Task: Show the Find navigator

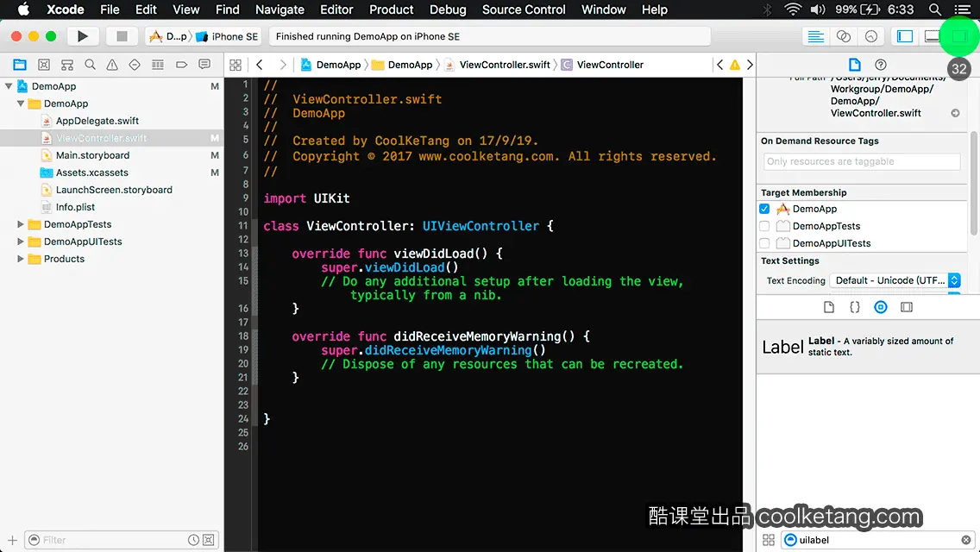Action: [90, 65]
